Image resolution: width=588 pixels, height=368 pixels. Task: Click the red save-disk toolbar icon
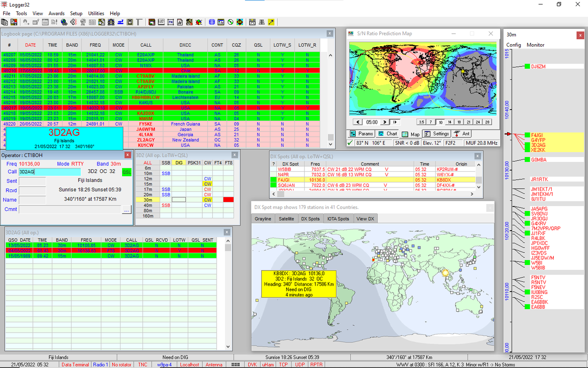pyautogui.click(x=14, y=22)
